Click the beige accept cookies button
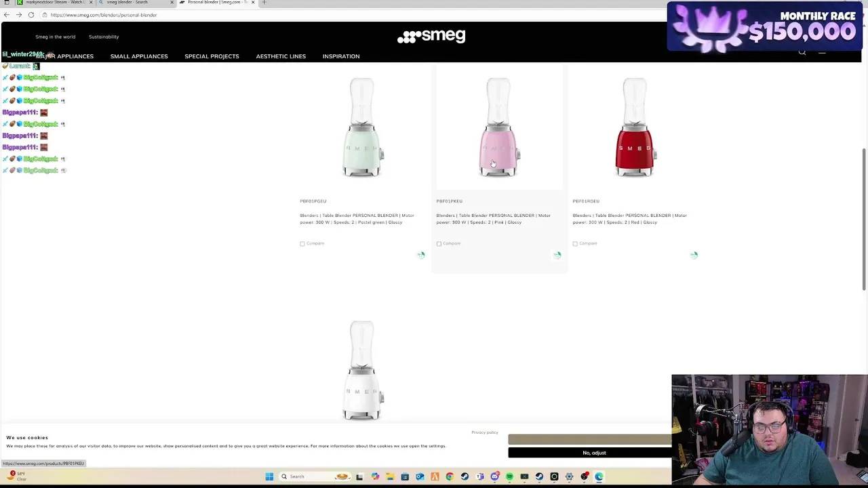Image resolution: width=868 pixels, height=488 pixels. coord(590,440)
